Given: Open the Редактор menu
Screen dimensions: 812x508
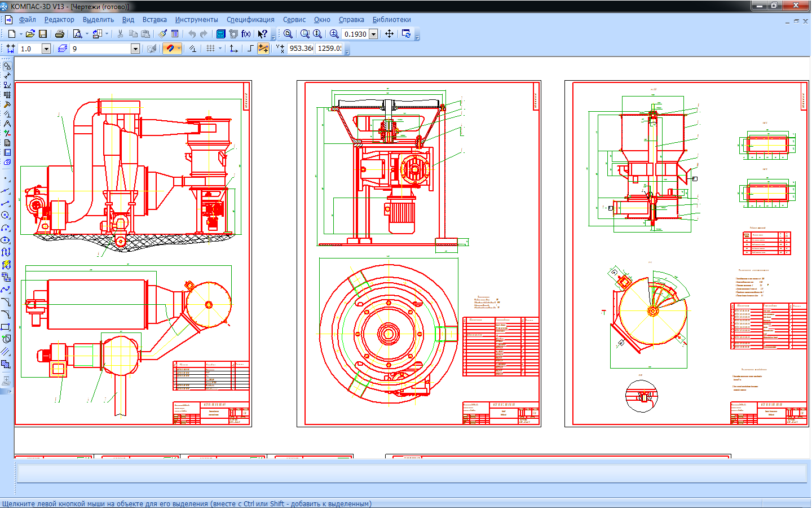Looking at the screenshot, I should 59,19.
